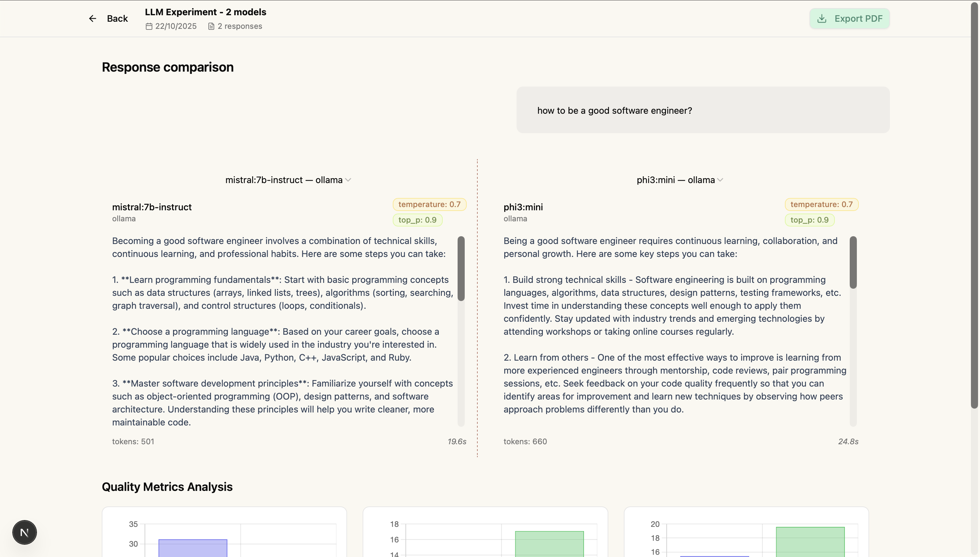980x557 pixels.
Task: Click the top_p: 0.9 badge under phi3:mini
Action: (810, 220)
